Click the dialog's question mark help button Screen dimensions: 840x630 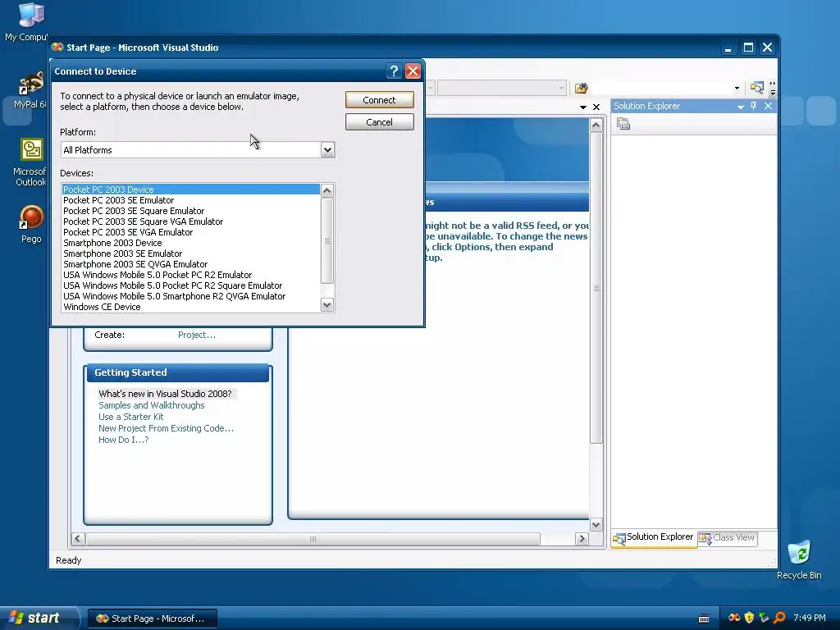coord(394,71)
